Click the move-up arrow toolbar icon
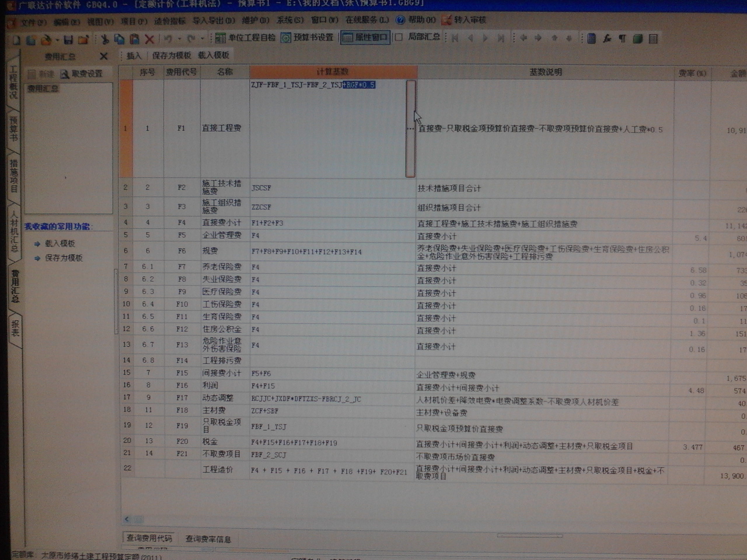The height and width of the screenshot is (560, 747). 554,38
